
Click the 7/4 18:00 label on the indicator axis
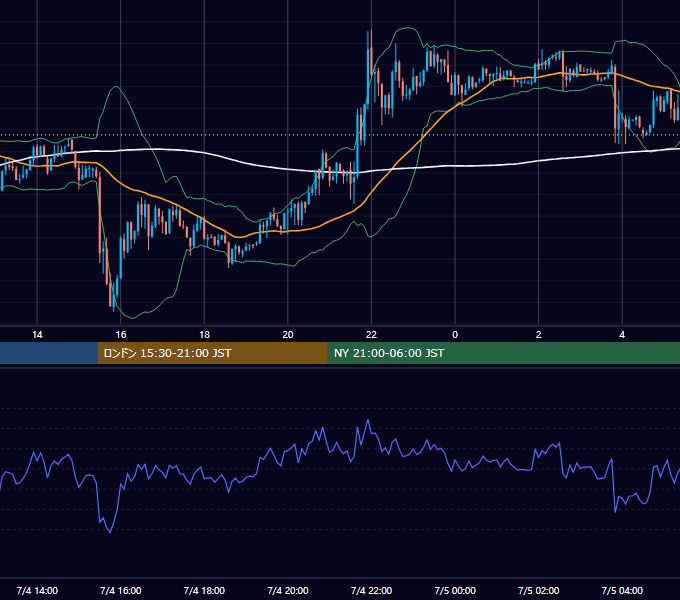click(x=204, y=590)
